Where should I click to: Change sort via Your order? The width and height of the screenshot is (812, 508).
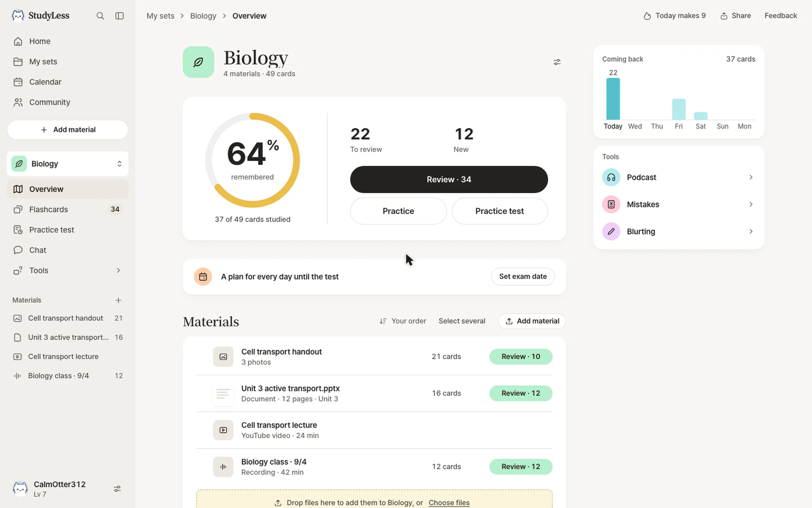click(x=403, y=321)
